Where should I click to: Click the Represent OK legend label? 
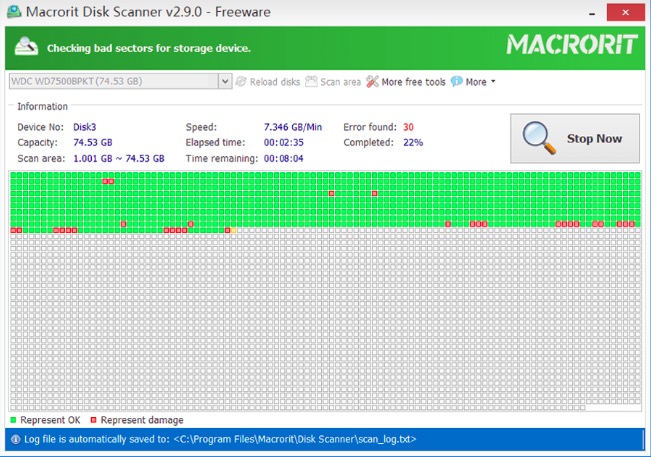pyautogui.click(x=50, y=420)
